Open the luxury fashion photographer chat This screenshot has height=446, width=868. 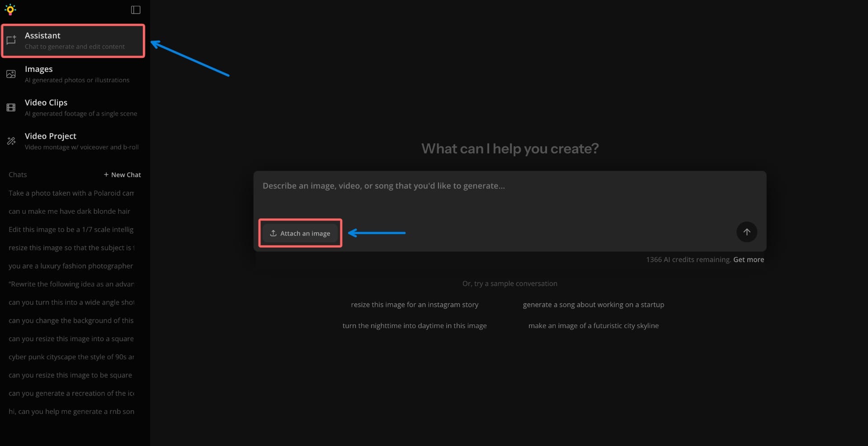coord(71,266)
